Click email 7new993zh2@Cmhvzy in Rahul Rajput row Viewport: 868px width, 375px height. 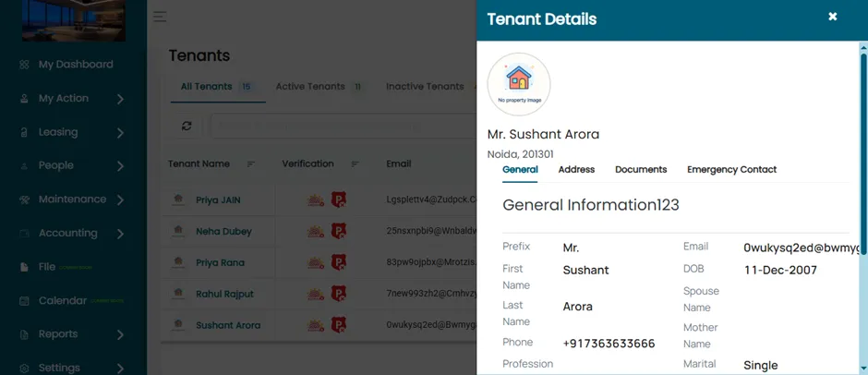431,294
